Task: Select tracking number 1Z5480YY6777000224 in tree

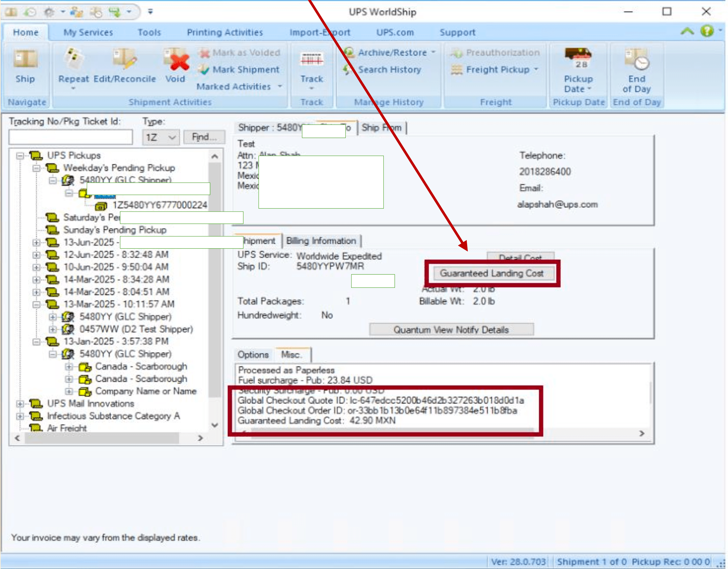Action: (x=160, y=205)
